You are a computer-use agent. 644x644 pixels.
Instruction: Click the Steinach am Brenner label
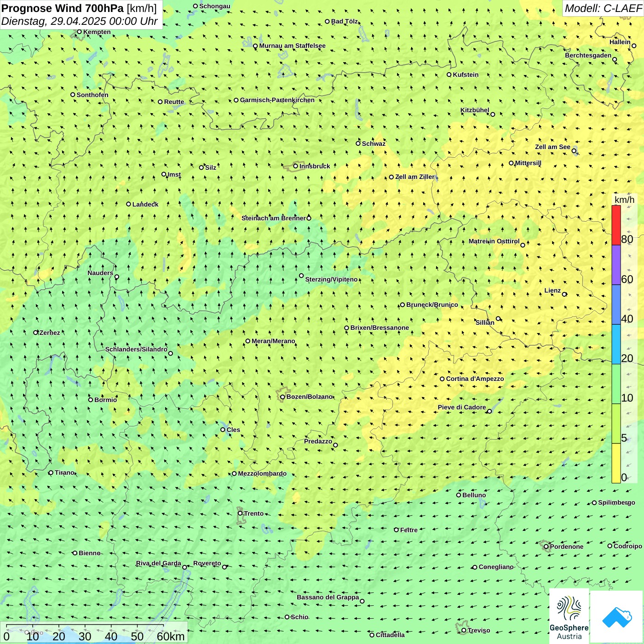pyautogui.click(x=274, y=218)
